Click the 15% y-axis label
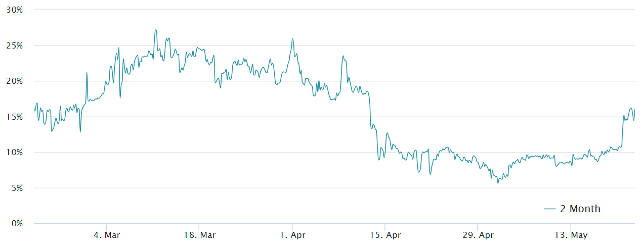The image size is (644, 247). click(x=15, y=117)
